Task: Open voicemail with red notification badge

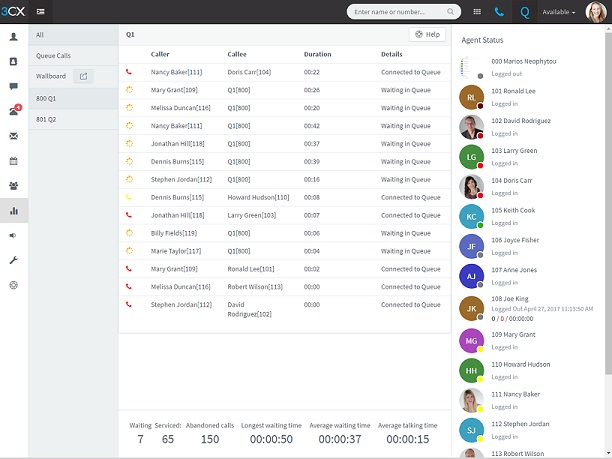Action: pos(14,111)
